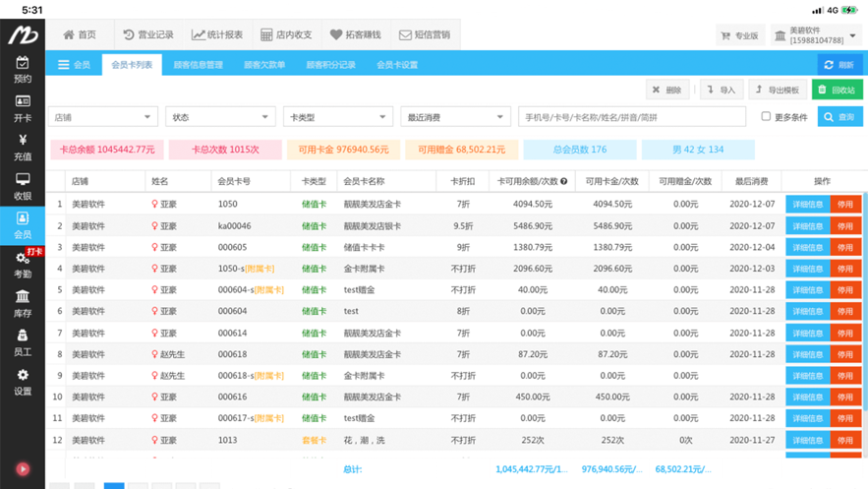Expand the 店铺 dropdown filter
This screenshot has height=489, width=868.
click(103, 117)
